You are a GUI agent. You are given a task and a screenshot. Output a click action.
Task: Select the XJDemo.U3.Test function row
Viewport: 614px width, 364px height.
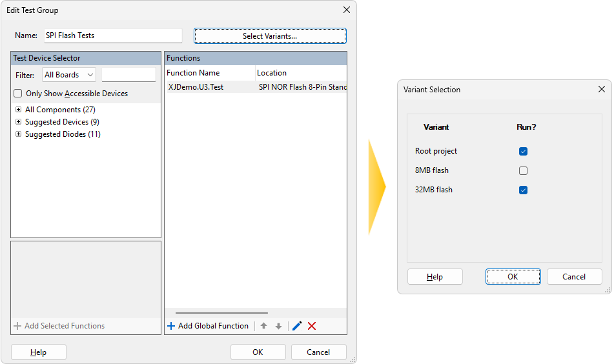tap(196, 86)
